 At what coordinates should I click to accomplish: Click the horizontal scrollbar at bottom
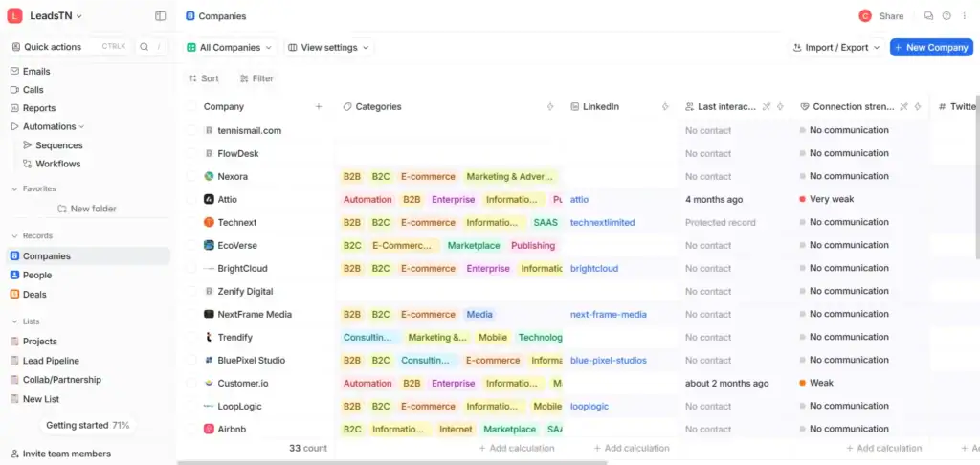(391, 462)
